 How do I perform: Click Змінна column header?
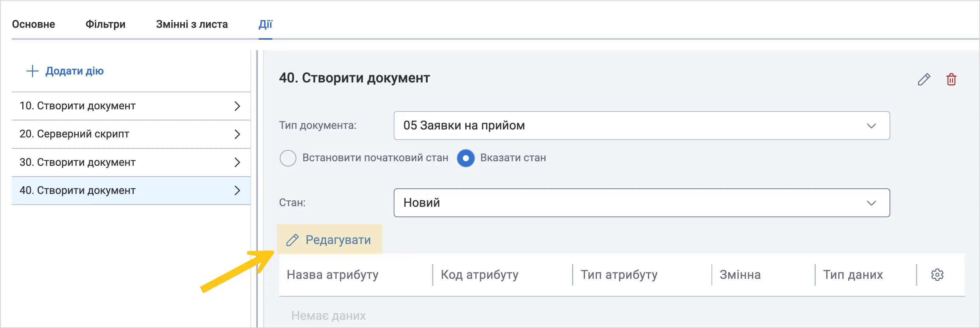[x=740, y=275]
